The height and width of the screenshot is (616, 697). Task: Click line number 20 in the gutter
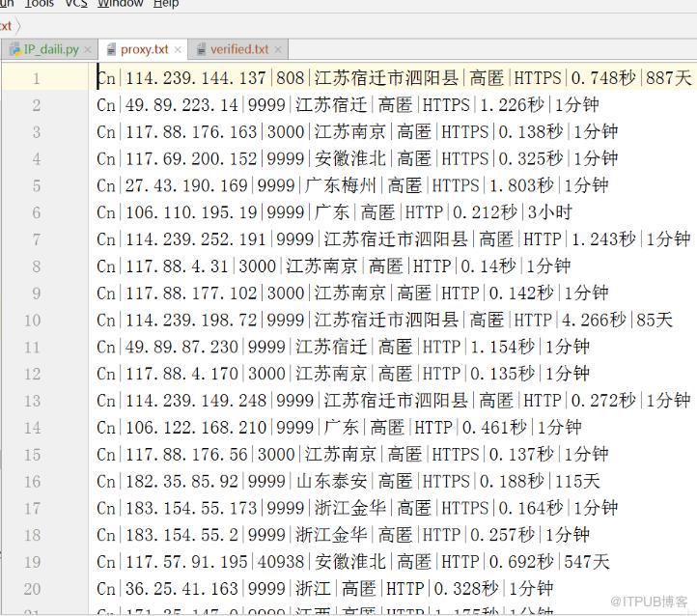coord(33,589)
